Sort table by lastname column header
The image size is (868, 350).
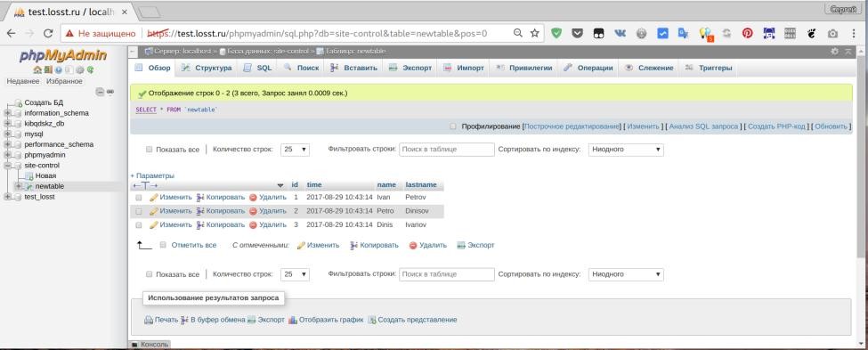pos(421,184)
